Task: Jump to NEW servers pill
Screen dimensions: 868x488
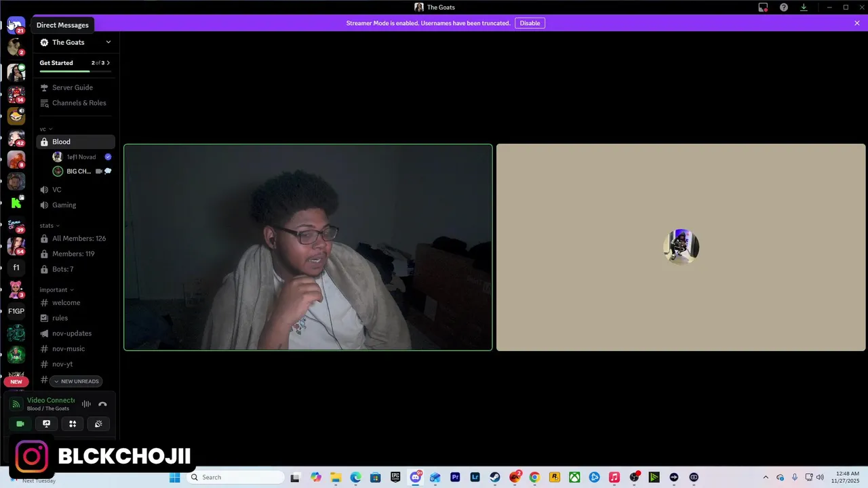Action: pyautogui.click(x=16, y=382)
